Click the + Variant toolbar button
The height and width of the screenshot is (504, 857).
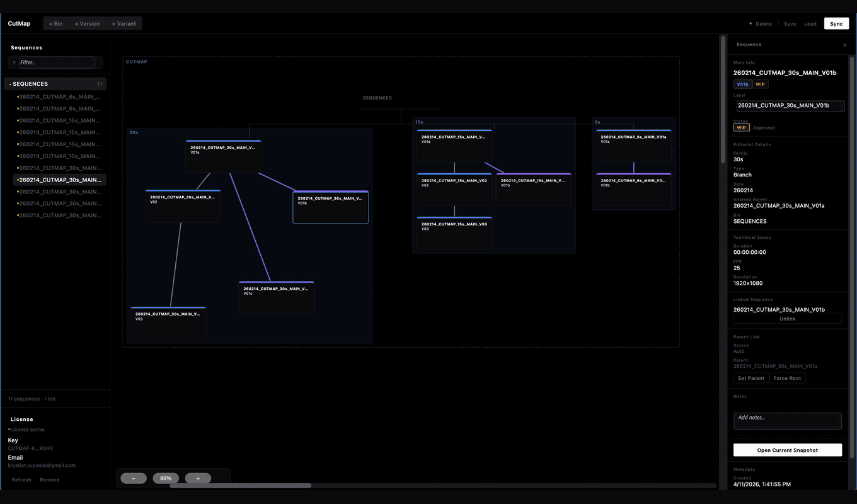[124, 24]
